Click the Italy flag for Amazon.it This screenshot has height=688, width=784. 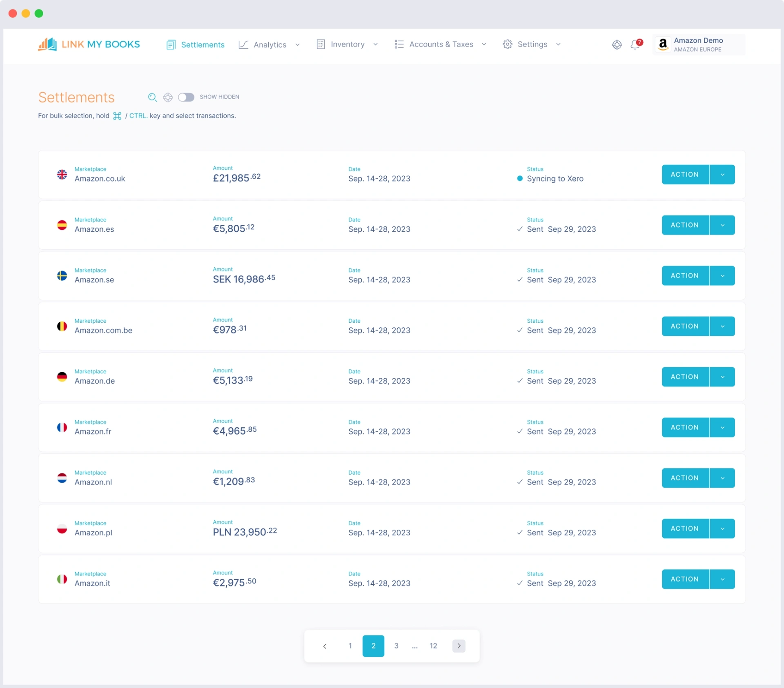pos(62,579)
